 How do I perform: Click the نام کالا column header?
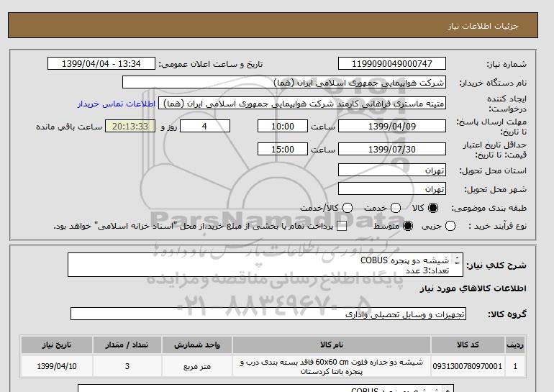332,345
